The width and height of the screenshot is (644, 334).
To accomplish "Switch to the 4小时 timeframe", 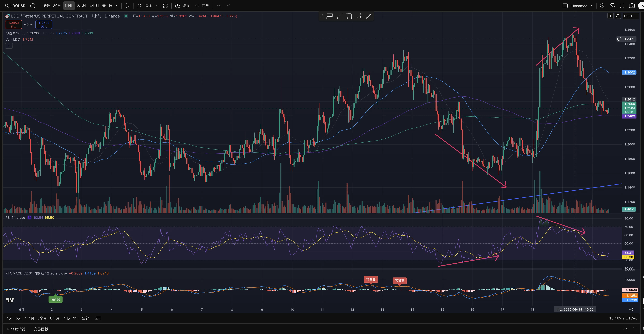I will coord(94,5).
